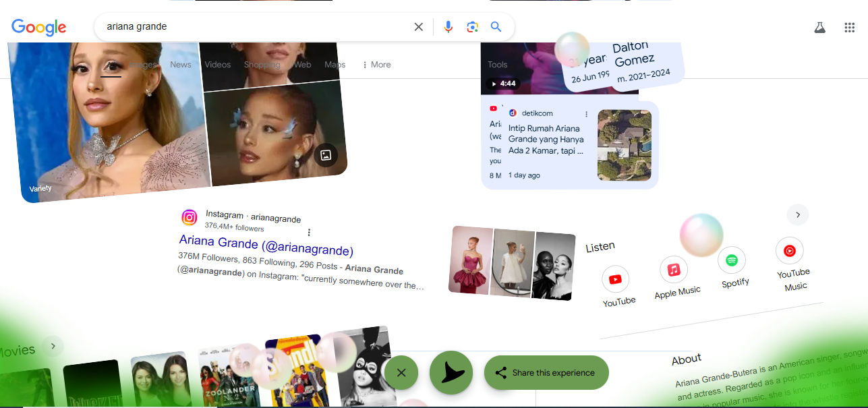Screen dimensions: 868x408
Task: Open the detikcom Intip Rumah Ariana article
Action: tap(546, 140)
